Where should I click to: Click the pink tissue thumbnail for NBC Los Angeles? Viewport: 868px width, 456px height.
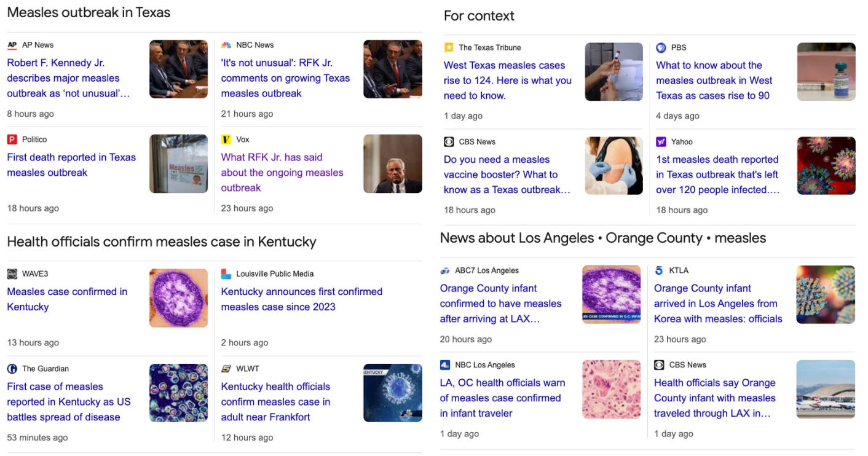click(612, 390)
